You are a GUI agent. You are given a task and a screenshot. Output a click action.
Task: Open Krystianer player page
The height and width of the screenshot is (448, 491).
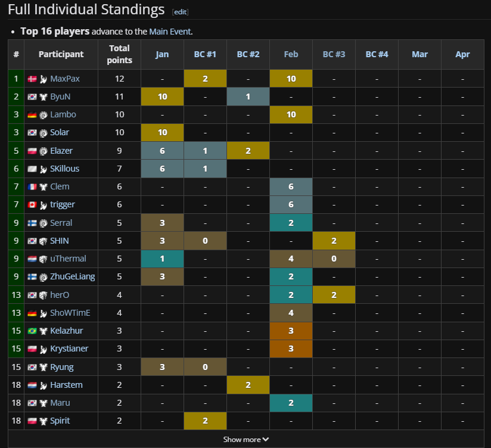pyautogui.click(x=69, y=349)
